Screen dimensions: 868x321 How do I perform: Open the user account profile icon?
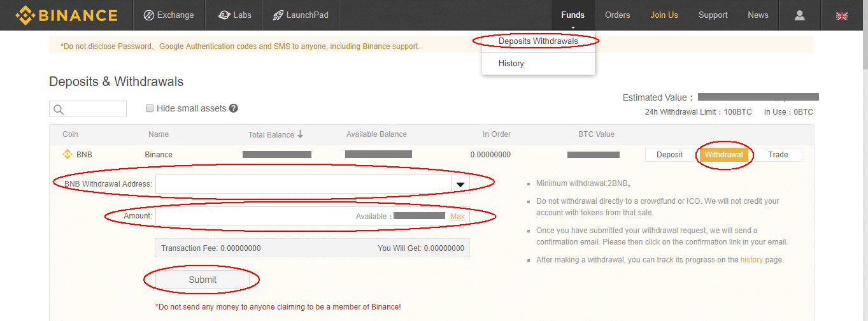pyautogui.click(x=800, y=15)
